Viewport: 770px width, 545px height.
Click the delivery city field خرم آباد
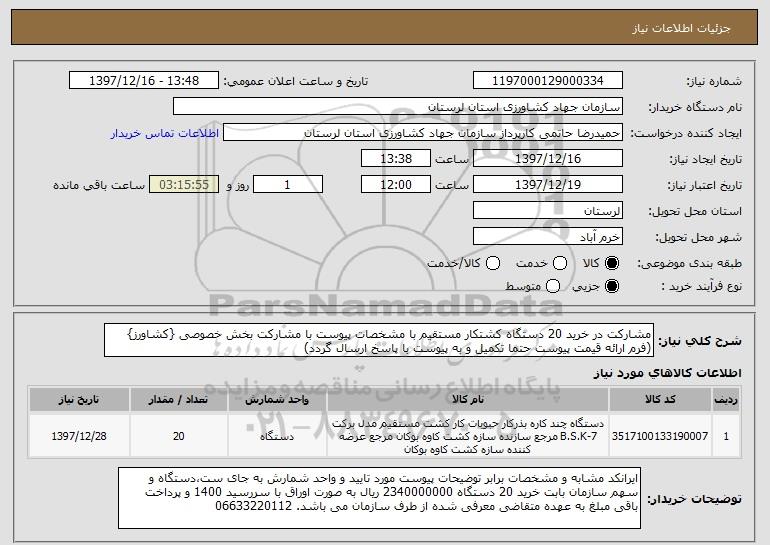coord(548,237)
